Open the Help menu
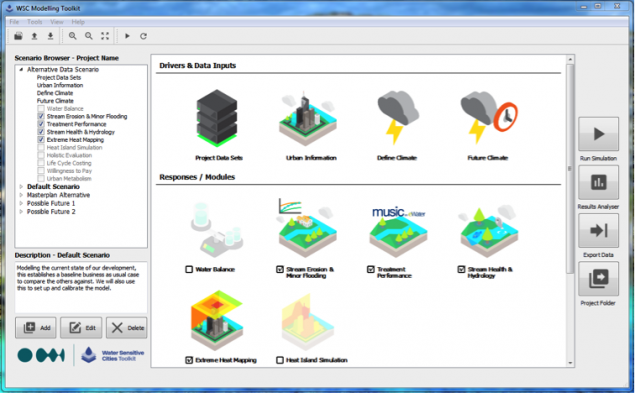 (x=78, y=22)
